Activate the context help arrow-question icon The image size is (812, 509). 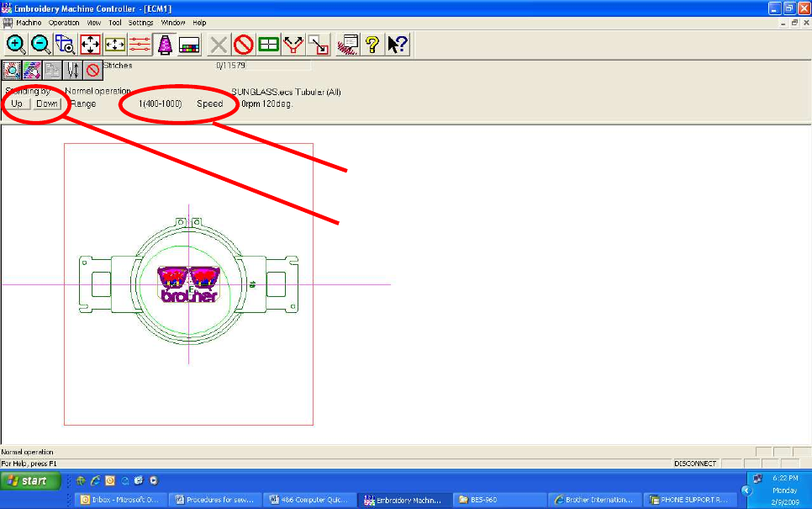398,45
